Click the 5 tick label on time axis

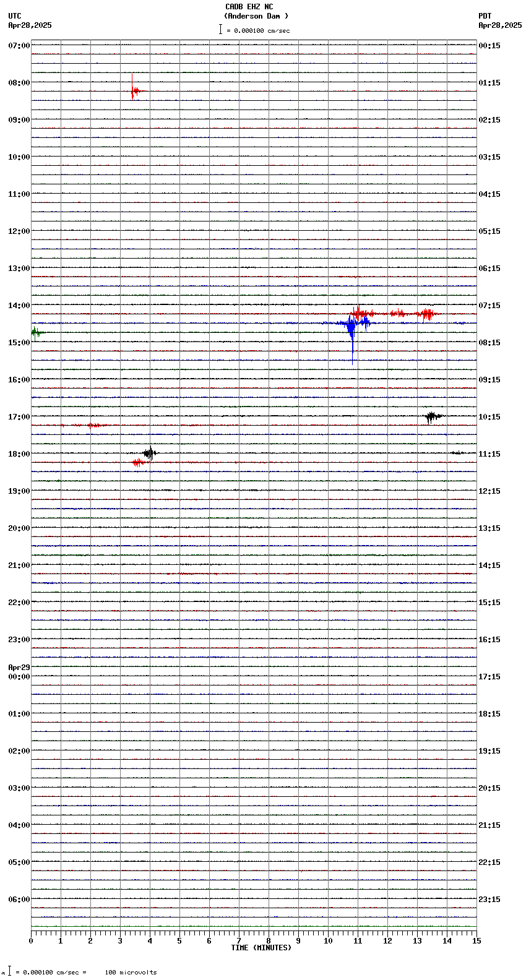pos(179,941)
